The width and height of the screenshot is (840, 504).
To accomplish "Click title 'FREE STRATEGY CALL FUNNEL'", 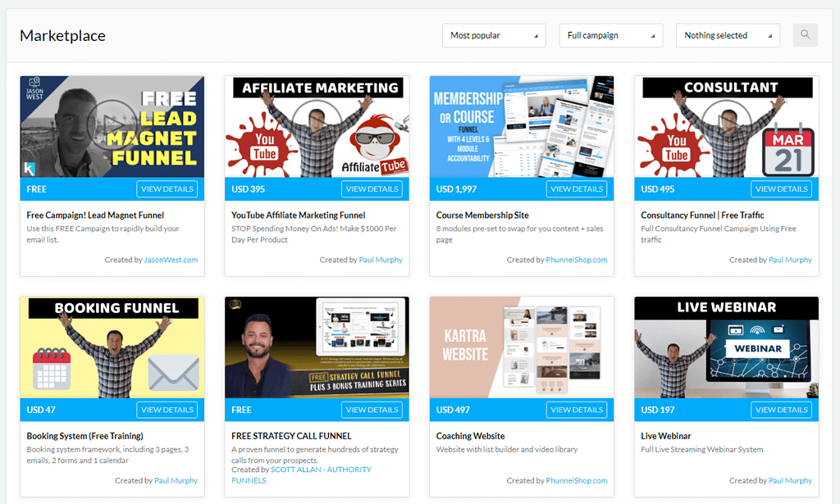I will (291, 436).
